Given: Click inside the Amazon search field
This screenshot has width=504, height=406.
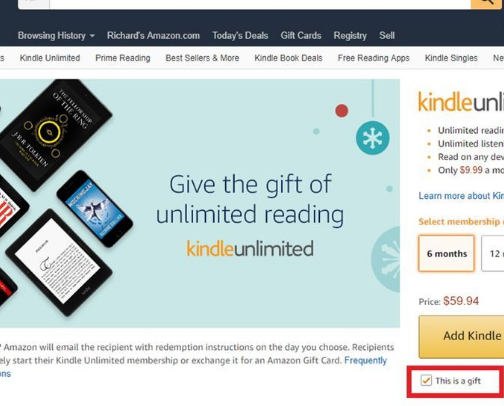Looking at the screenshot, I should pyautogui.click(x=260, y=4).
